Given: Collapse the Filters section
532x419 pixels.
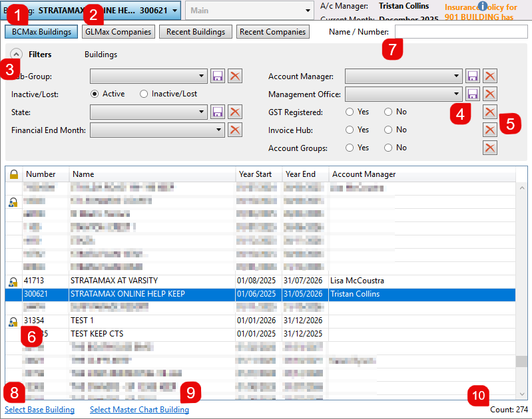Looking at the screenshot, I should [16, 55].
